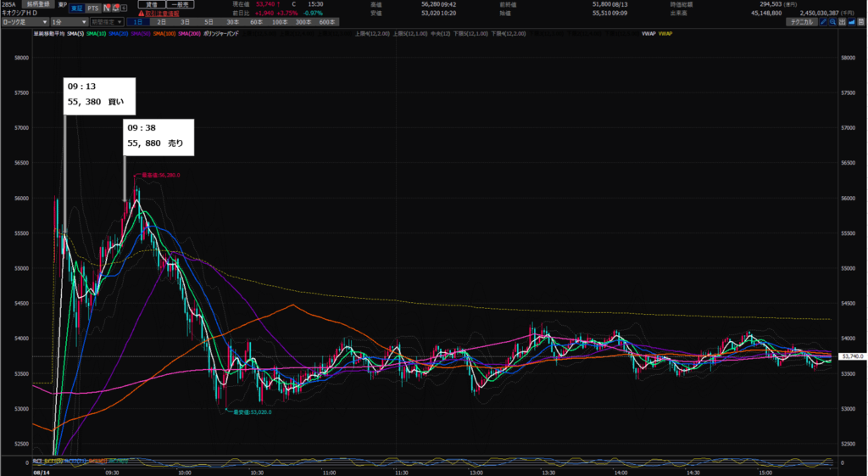The height and width of the screenshot is (476, 868).
Task: Open the 取引注意情報 link
Action: [162, 14]
